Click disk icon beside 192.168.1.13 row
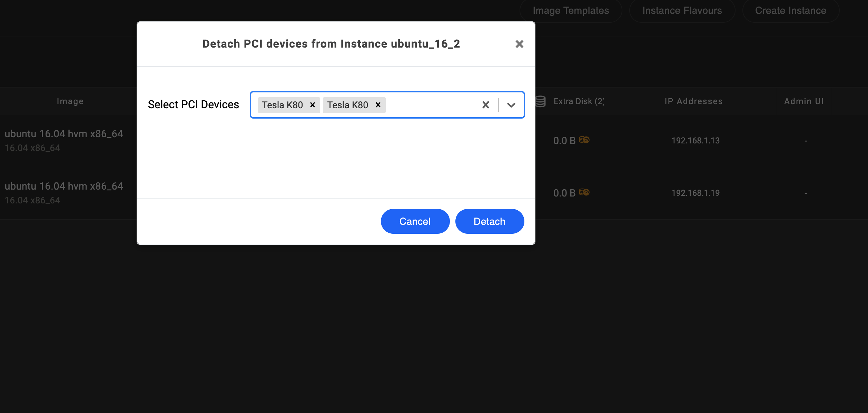The width and height of the screenshot is (868, 413). (x=584, y=140)
